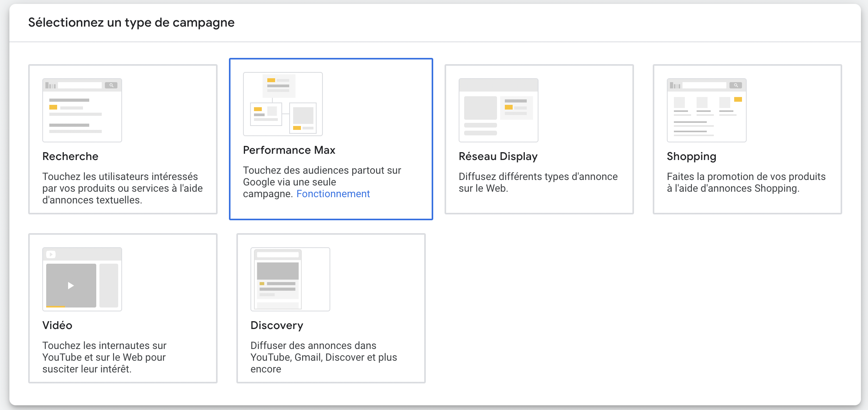
Task: Click the Performance Max illustration icon
Action: click(x=283, y=104)
